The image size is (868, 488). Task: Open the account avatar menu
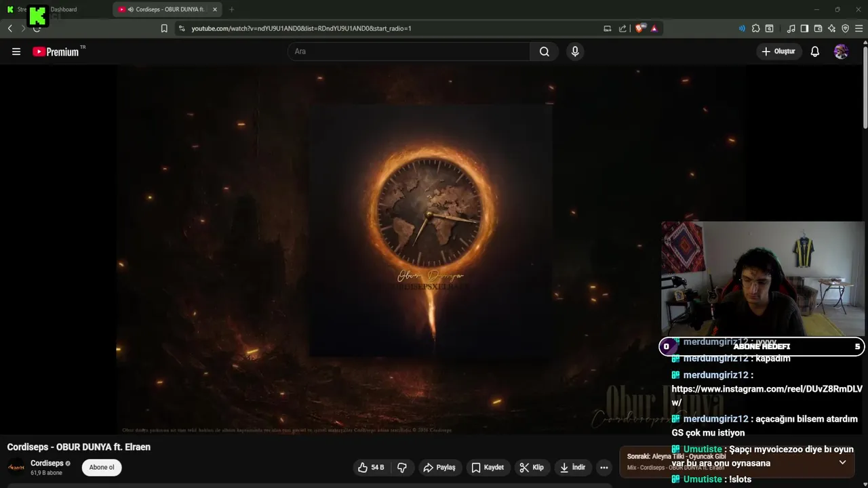(841, 52)
